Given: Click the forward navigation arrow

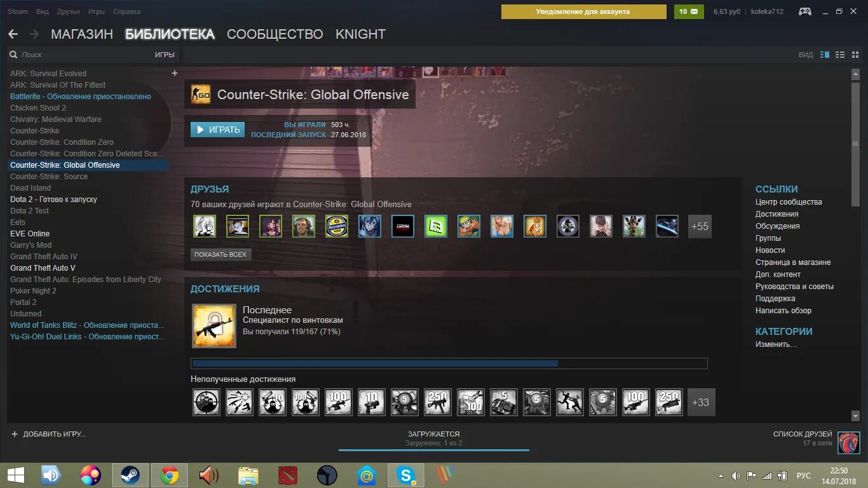Looking at the screenshot, I should [34, 34].
